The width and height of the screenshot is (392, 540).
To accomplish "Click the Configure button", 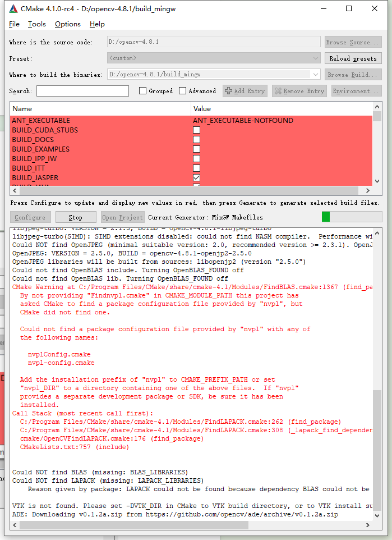I will pos(30,217).
